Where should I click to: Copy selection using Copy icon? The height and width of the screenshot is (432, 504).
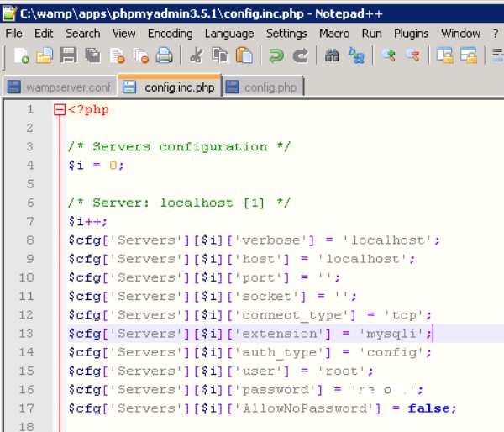click(x=220, y=55)
